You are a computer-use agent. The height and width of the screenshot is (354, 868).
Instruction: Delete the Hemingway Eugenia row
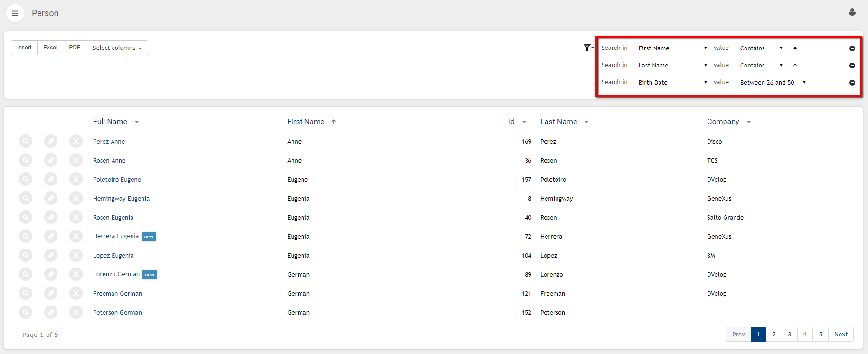pos(76,198)
